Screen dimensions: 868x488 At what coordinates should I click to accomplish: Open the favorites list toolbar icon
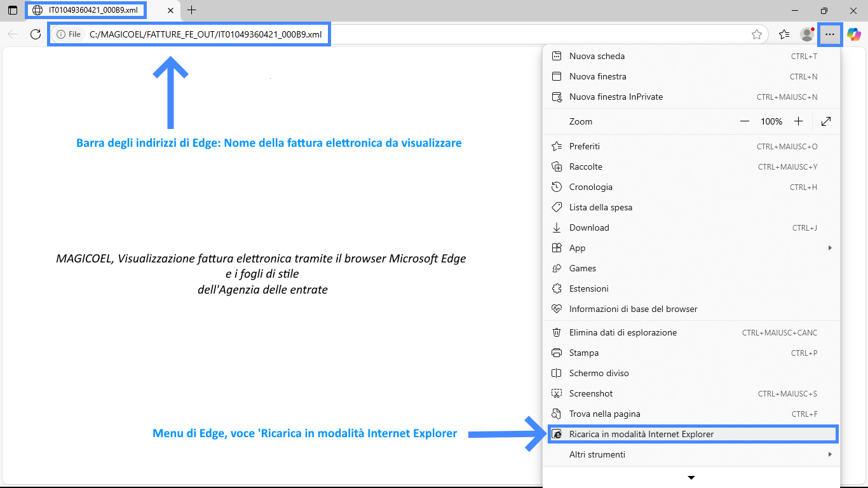point(784,34)
